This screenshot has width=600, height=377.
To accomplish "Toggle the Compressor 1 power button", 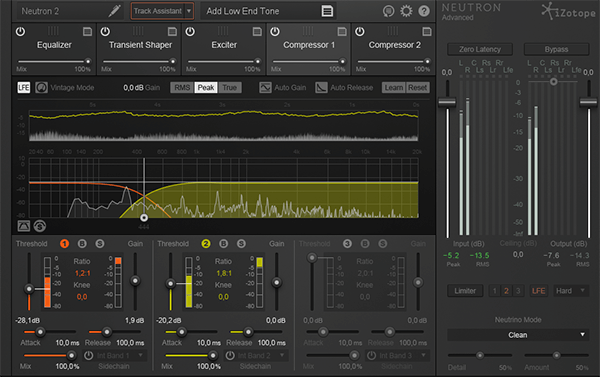I will 275,31.
